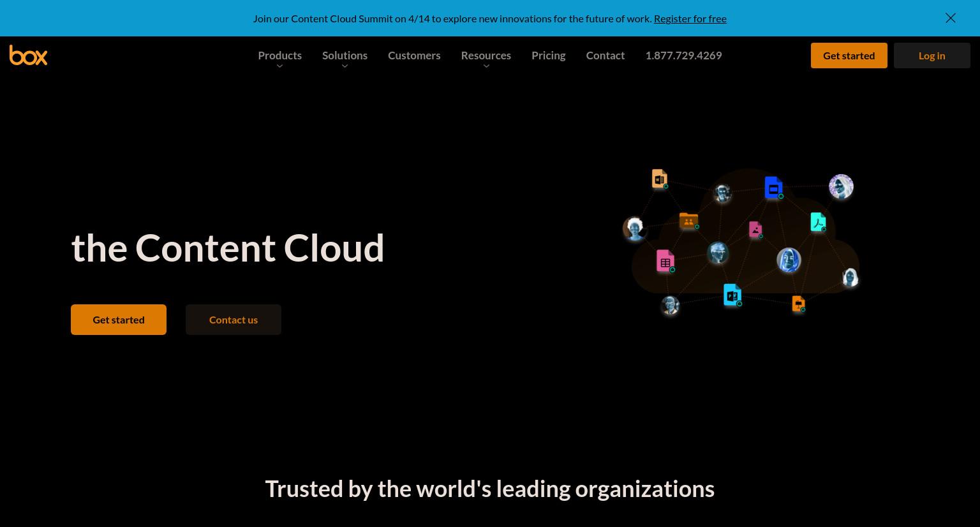The width and height of the screenshot is (980, 527).
Task: Dismiss the Content Cloud Summit banner
Action: click(x=951, y=18)
